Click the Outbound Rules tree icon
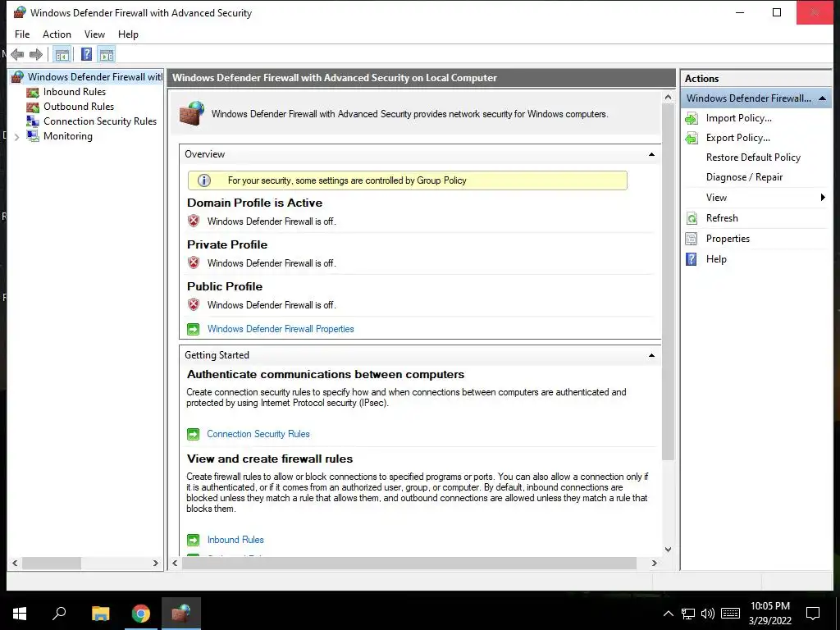 point(33,107)
